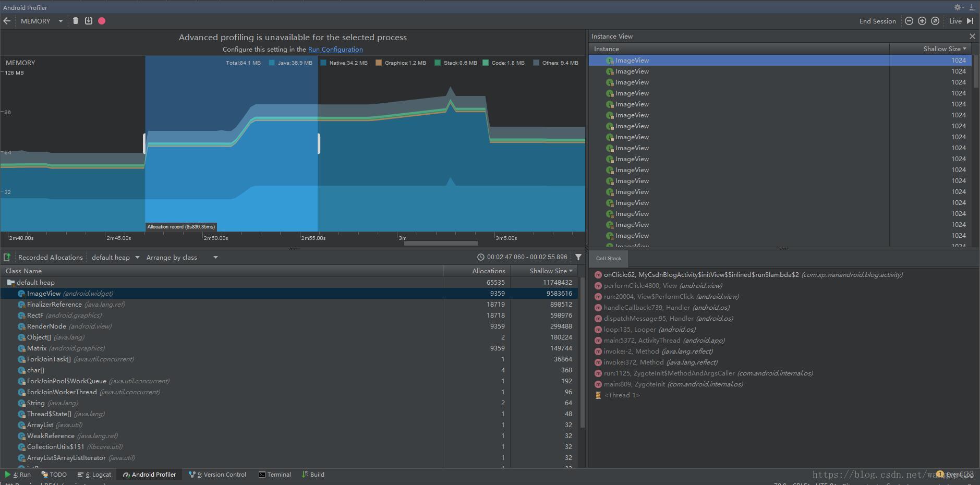Image resolution: width=980 pixels, height=485 pixels.
Task: Select the Call Stack tab
Action: click(609, 258)
